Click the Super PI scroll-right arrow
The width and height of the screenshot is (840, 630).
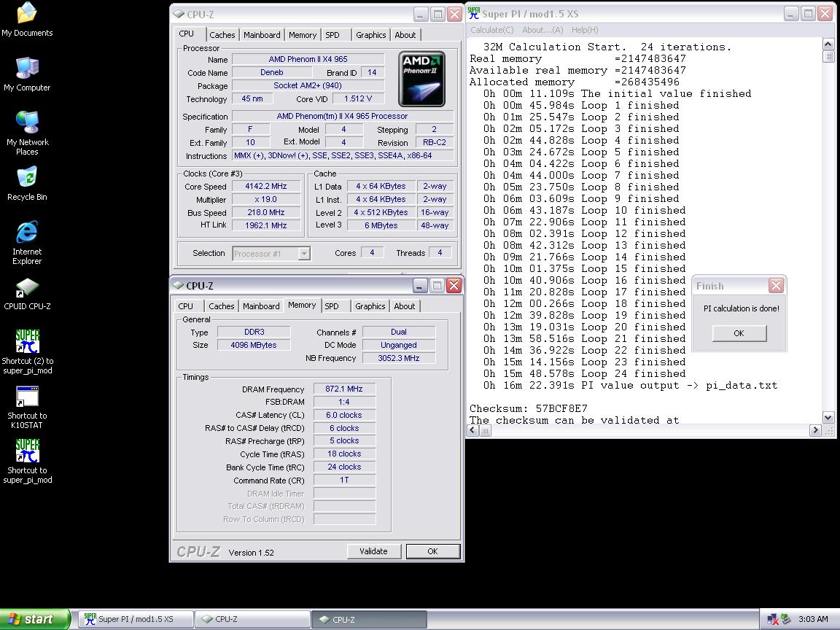tap(815, 429)
